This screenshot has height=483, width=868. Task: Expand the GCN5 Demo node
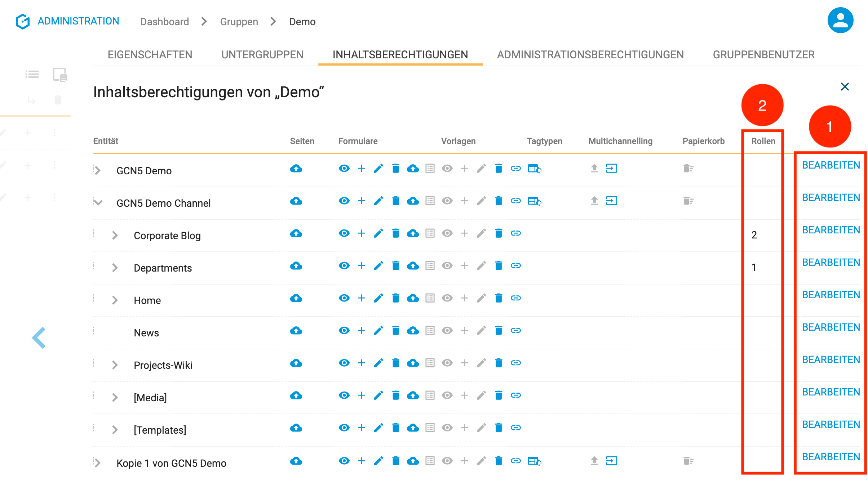pos(98,170)
